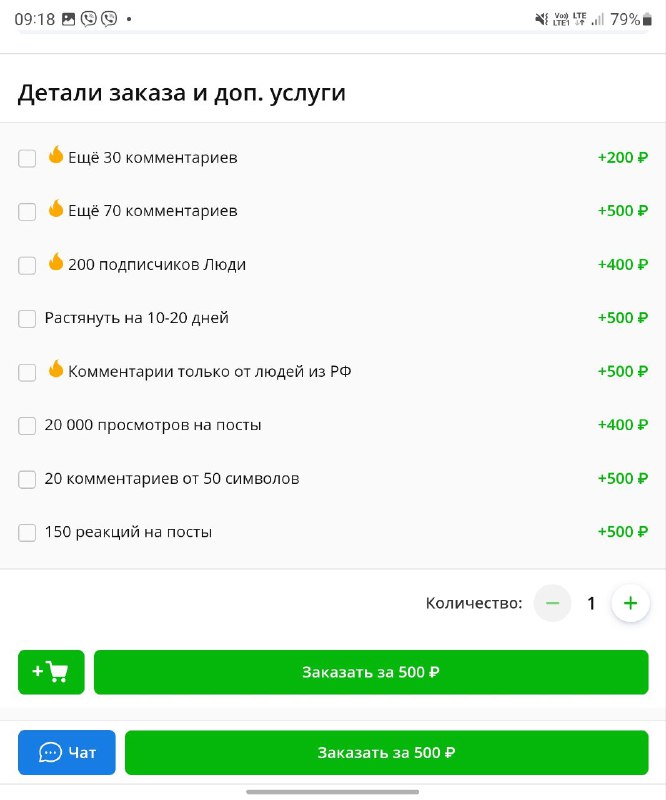Open the Чат support chat
The image size is (666, 800).
tap(67, 752)
